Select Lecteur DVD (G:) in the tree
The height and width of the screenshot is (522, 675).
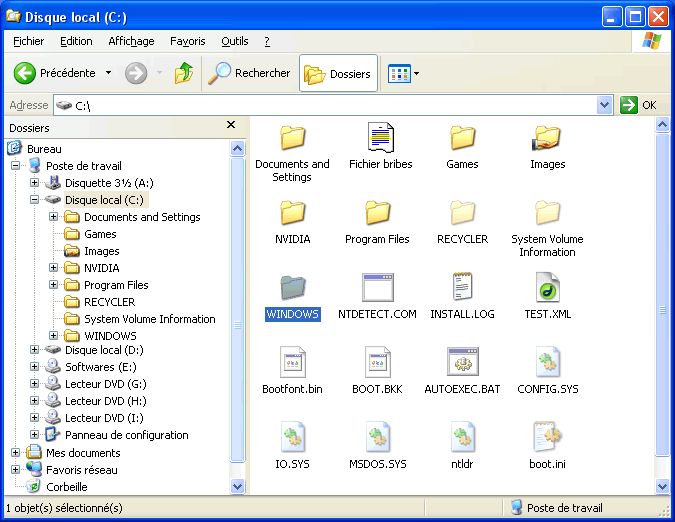coord(105,384)
